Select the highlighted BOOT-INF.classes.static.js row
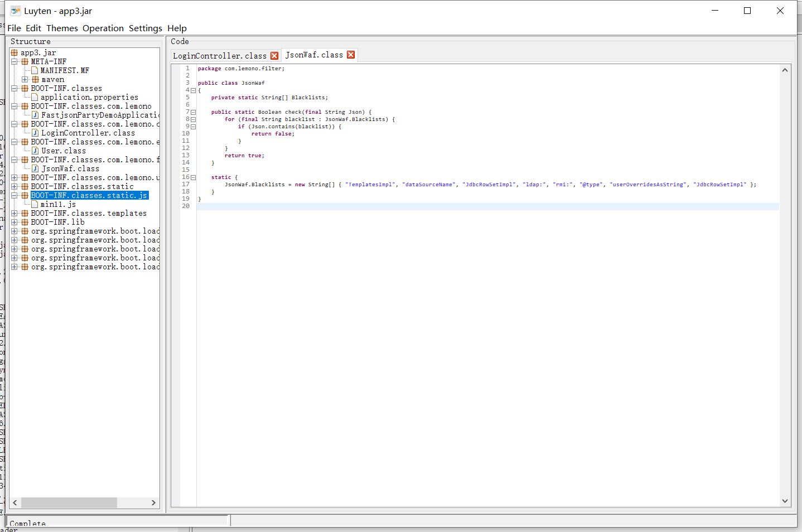Image resolution: width=802 pixels, height=532 pixels. pyautogui.click(x=89, y=195)
